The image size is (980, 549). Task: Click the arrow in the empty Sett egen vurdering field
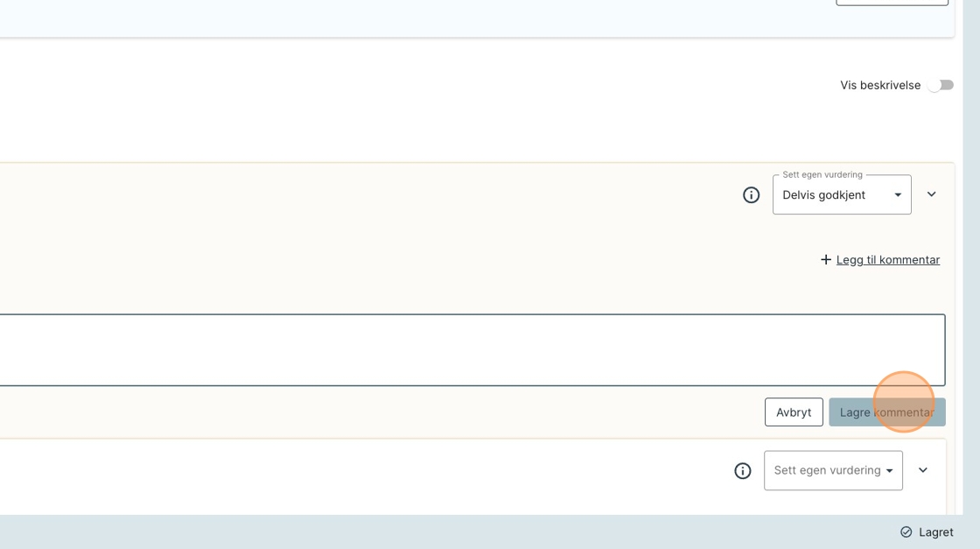click(x=890, y=471)
